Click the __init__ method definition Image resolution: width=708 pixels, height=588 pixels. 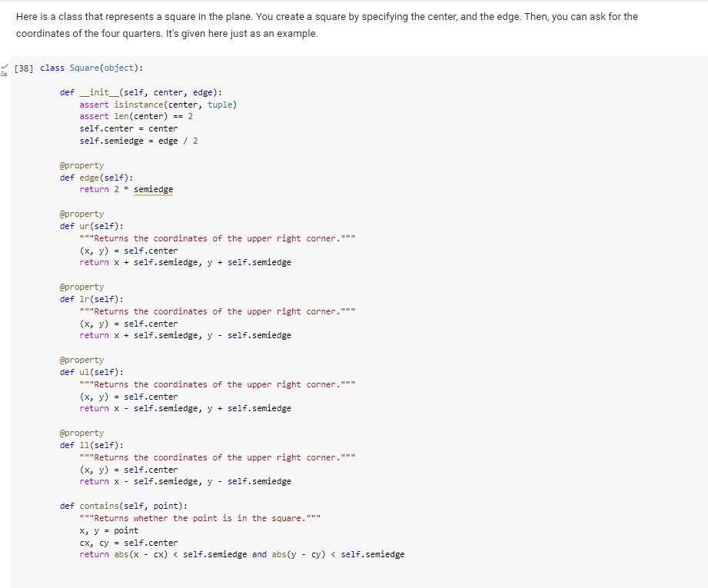tap(100, 92)
